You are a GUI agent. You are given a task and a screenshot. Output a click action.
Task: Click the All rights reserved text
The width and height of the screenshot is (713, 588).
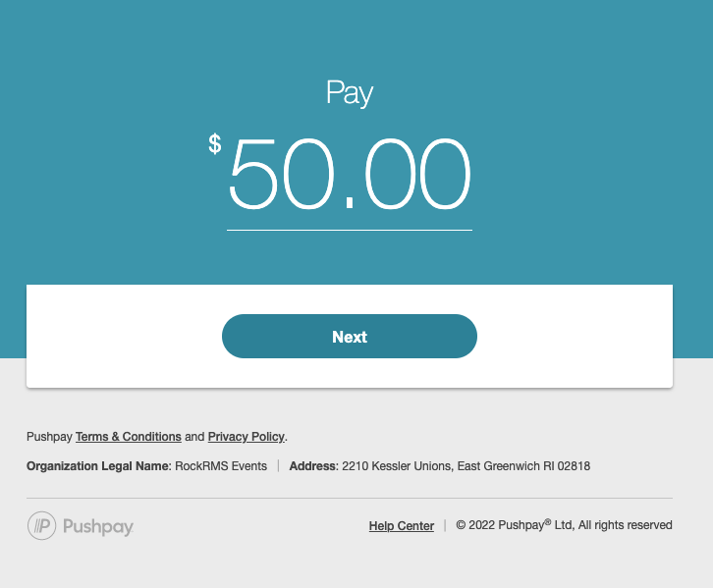(627, 525)
